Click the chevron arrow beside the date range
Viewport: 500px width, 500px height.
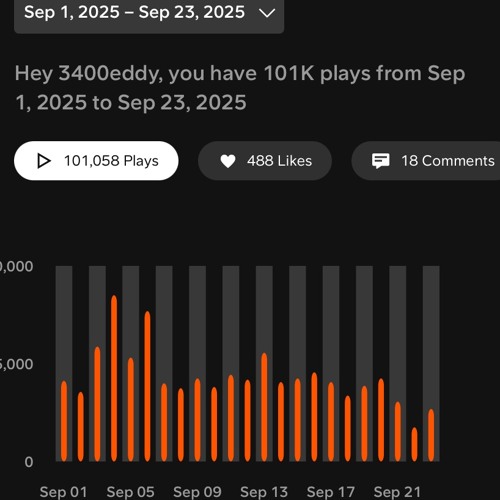(267, 13)
